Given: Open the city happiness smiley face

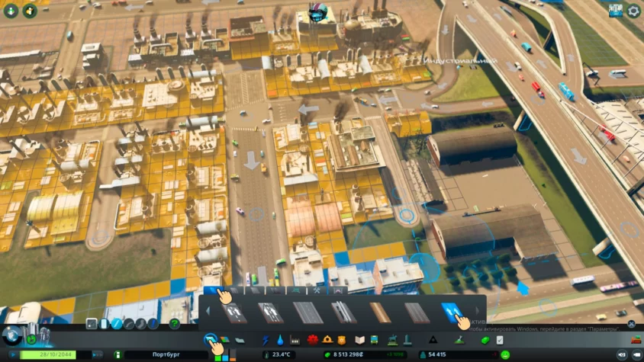Looking at the screenshot, I should 505,354.
